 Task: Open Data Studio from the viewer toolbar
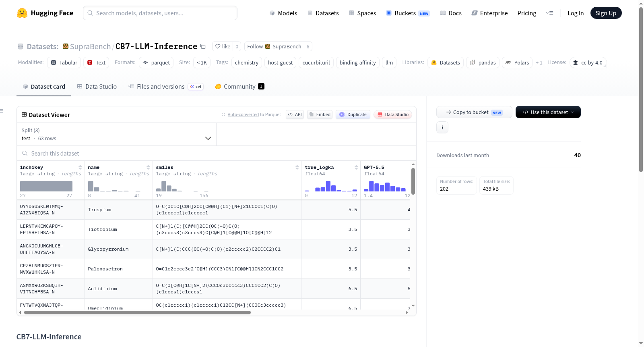click(393, 114)
